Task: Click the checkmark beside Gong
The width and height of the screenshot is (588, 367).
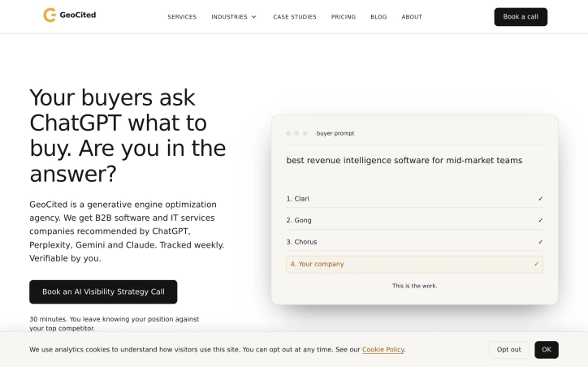Action: [540, 220]
